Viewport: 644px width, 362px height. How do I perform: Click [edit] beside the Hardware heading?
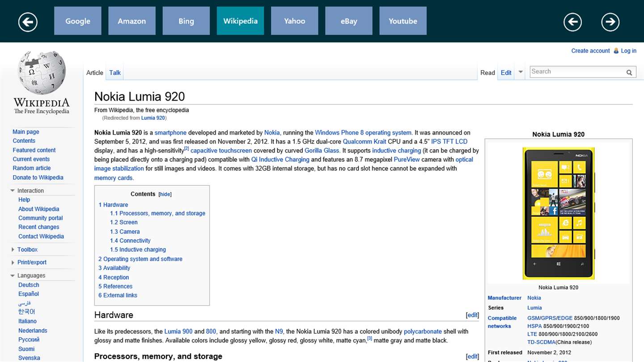(472, 315)
